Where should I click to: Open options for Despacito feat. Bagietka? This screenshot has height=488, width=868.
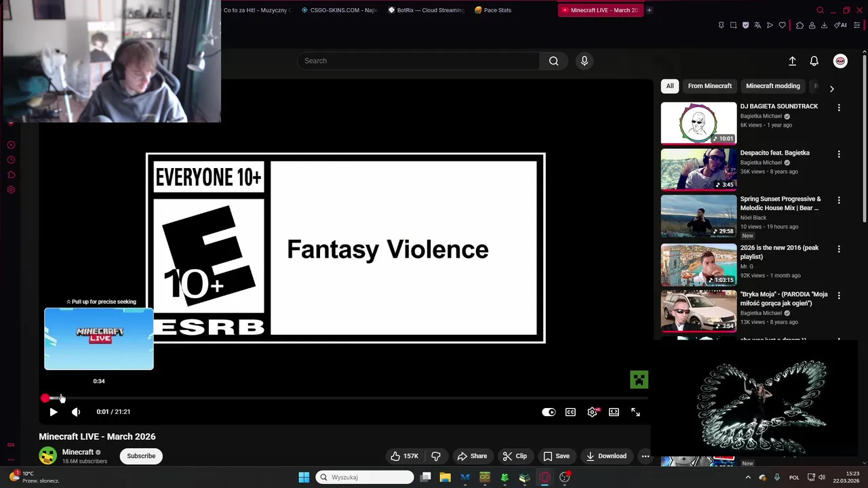point(839,155)
